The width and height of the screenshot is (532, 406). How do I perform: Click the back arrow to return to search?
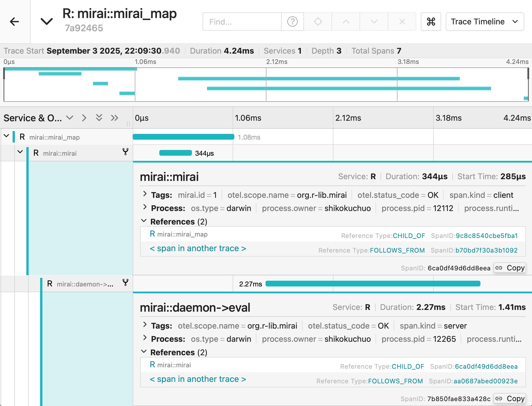14,22
